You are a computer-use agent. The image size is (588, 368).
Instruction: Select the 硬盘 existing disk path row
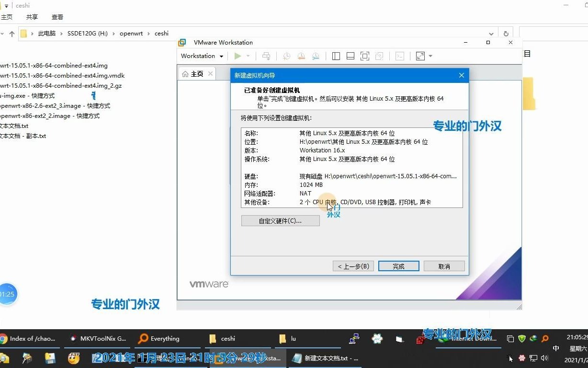(x=352, y=176)
